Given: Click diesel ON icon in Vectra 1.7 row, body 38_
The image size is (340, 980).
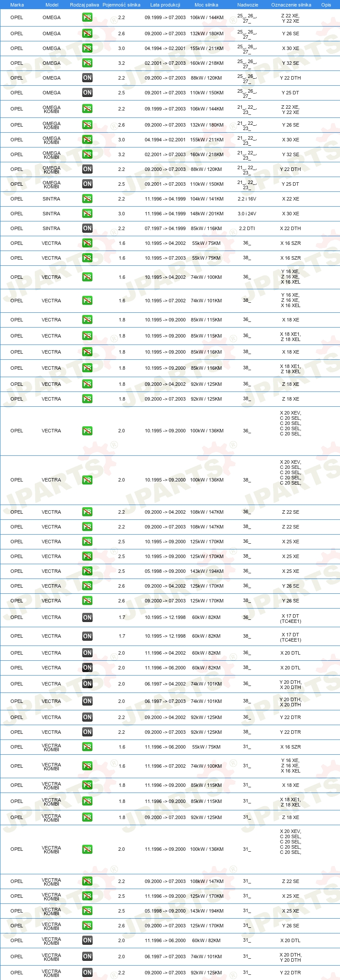Looking at the screenshot, I should 87,636.
